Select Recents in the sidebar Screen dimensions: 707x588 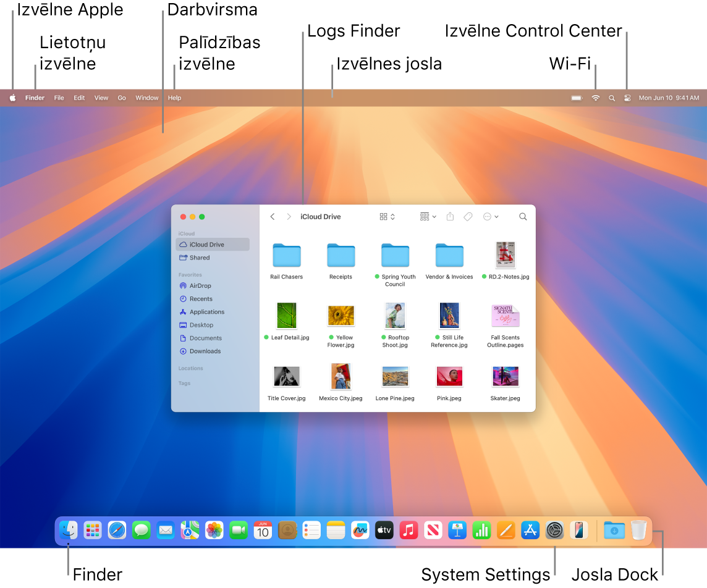[x=213, y=299]
